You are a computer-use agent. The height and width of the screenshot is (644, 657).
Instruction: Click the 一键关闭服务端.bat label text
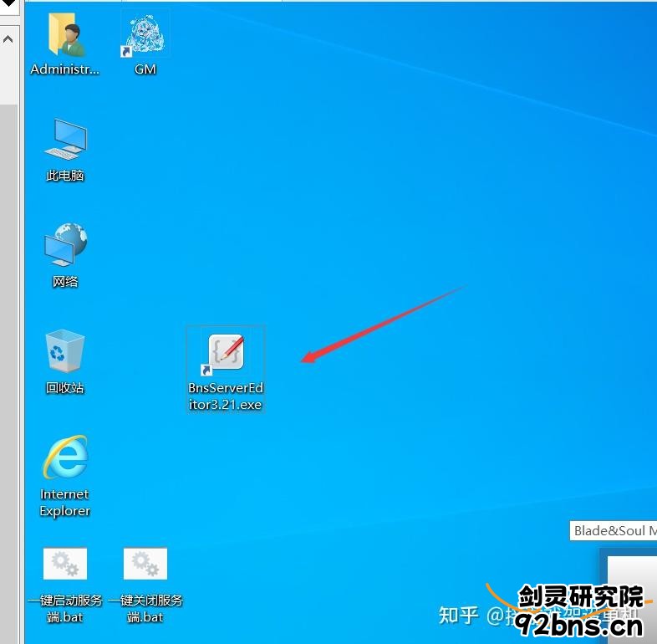[x=145, y=608]
